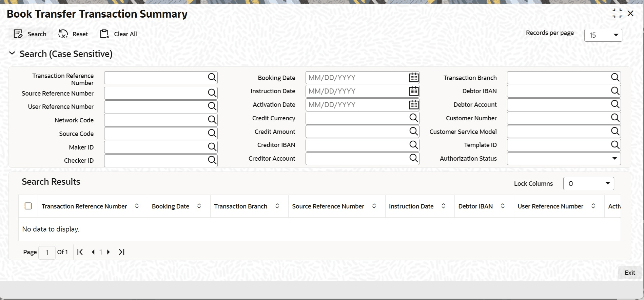Viewport: 644px width, 300px height.
Task: Tick the select-all checkbox in results header
Action: coord(28,206)
